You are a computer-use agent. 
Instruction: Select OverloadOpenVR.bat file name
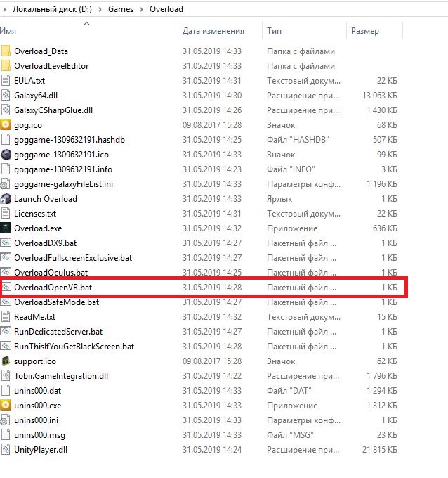point(53,288)
